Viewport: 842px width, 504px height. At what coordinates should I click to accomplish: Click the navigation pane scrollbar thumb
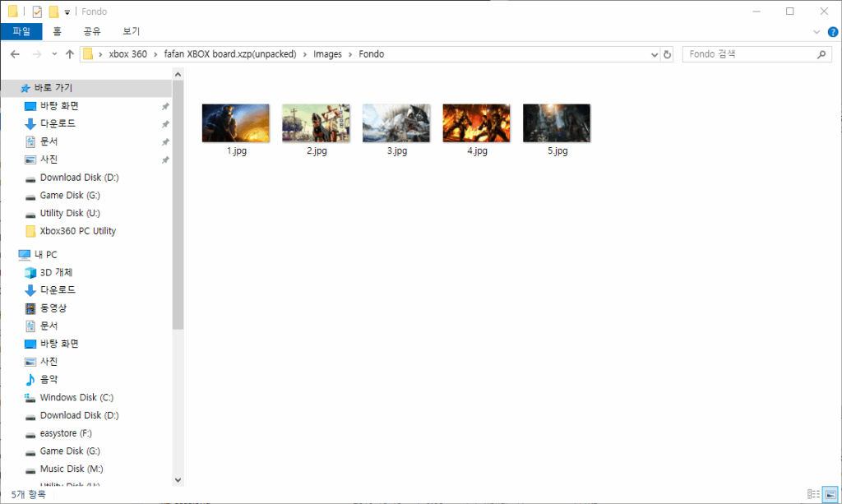[178, 205]
